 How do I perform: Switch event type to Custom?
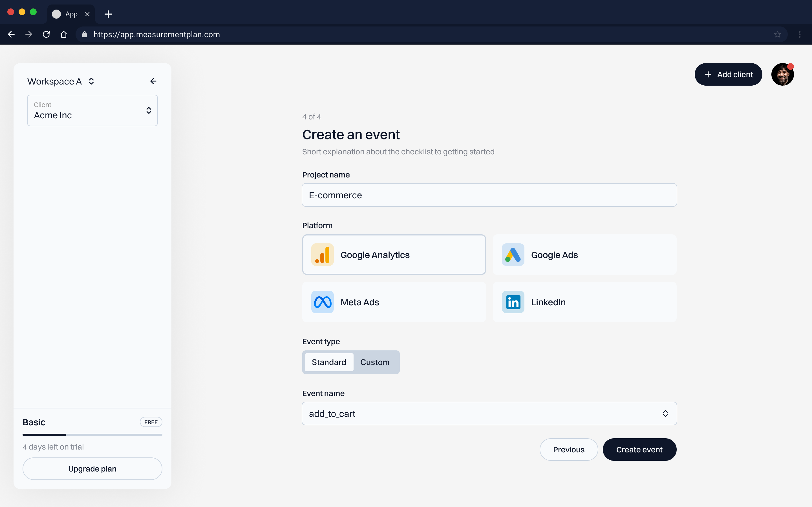374,362
